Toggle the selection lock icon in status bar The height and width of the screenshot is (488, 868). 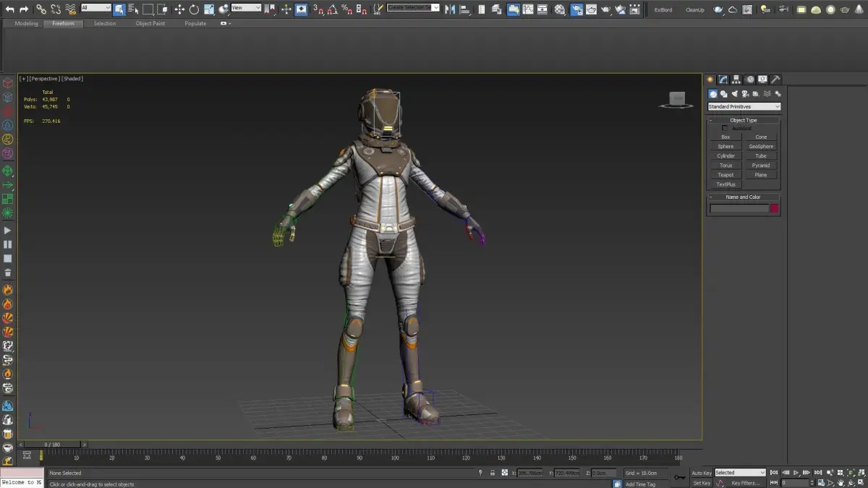pyautogui.click(x=493, y=473)
